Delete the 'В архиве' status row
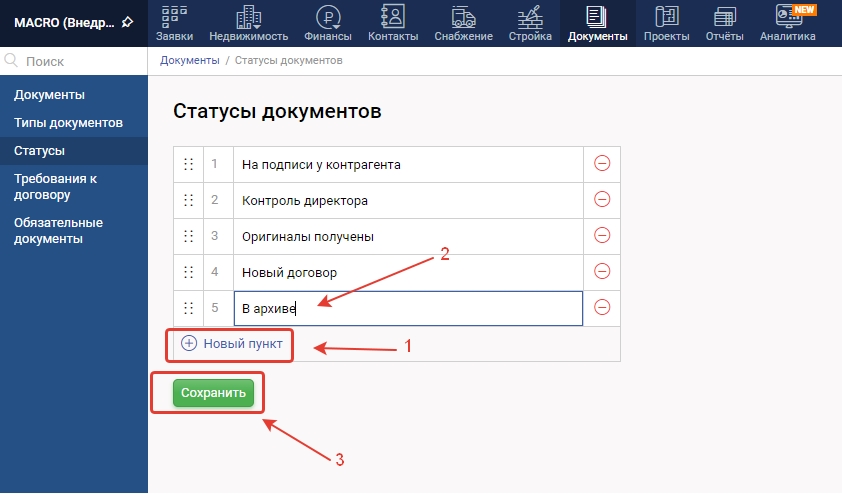The image size is (842, 494). [x=602, y=308]
